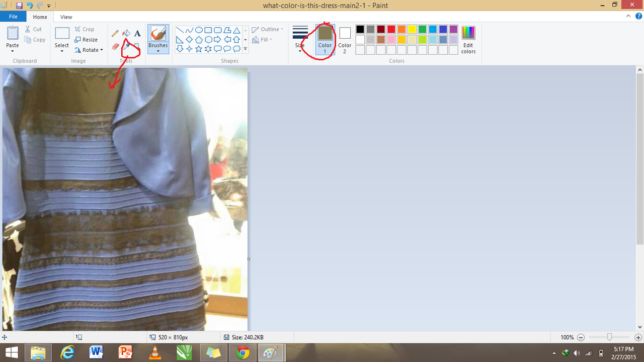Choose the Triangle shape
The width and height of the screenshot is (644, 362).
click(236, 30)
